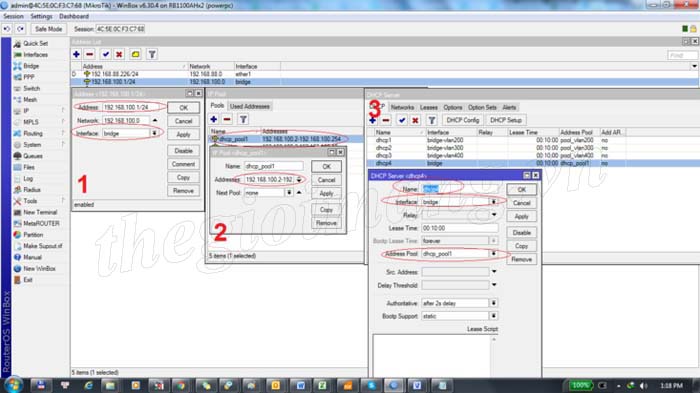Click the redo arrow in WinBox toolbar
This screenshot has height=393, width=700.
tap(21, 29)
